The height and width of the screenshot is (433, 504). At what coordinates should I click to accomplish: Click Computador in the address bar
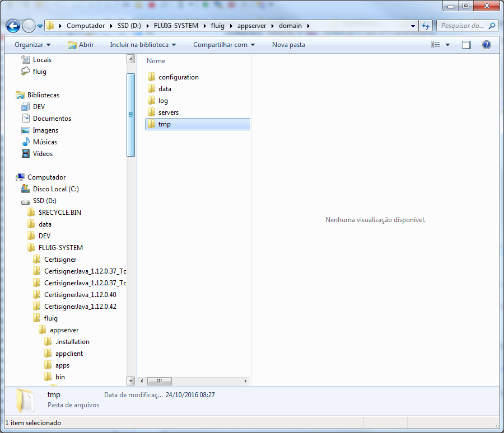(x=86, y=26)
